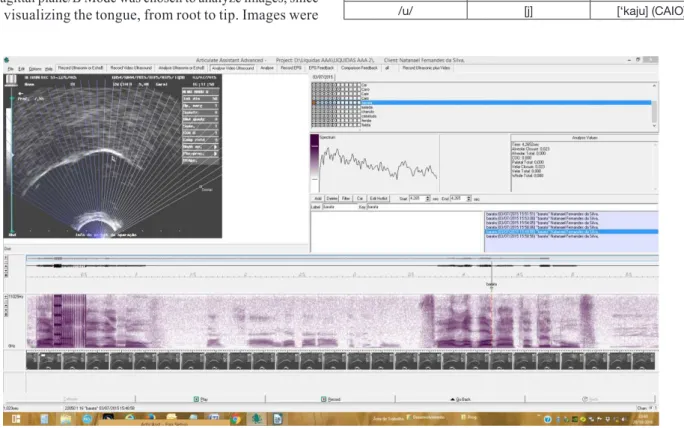Click the Start time input field
This screenshot has height=428, width=684.
(x=417, y=199)
